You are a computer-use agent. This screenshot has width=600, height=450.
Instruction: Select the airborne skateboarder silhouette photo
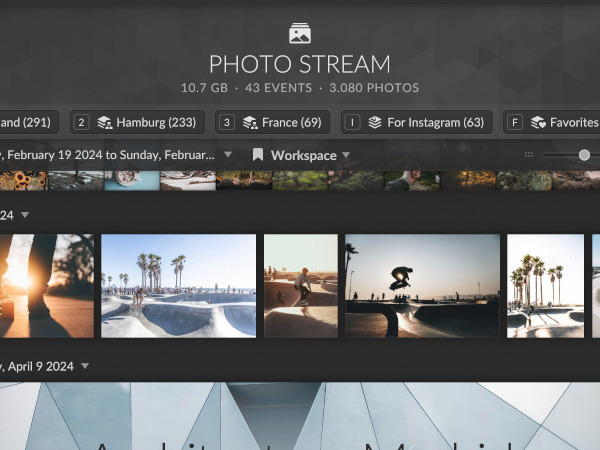tap(422, 286)
